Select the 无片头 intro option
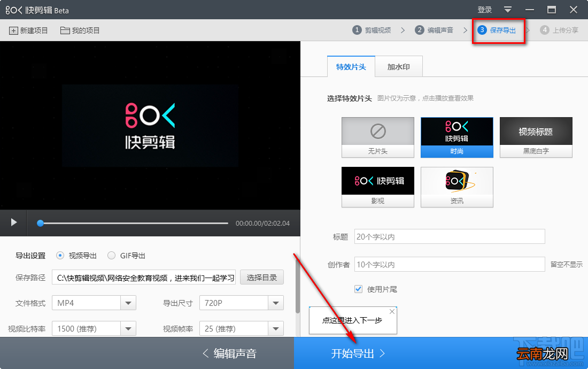Viewport: 588px width, 369px height. (377, 137)
